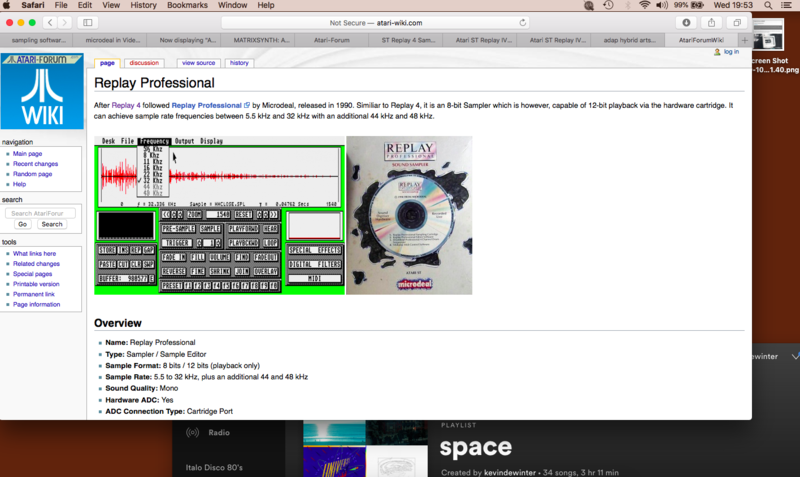Switch to the 'ST Replay 4 Sam...' tab
The image size is (800, 477).
[408, 40]
